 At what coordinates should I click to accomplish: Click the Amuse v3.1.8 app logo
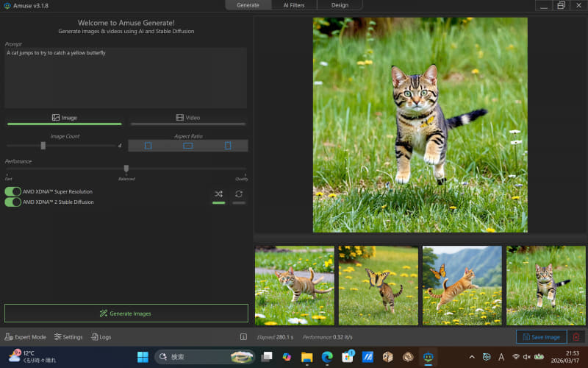(7, 6)
